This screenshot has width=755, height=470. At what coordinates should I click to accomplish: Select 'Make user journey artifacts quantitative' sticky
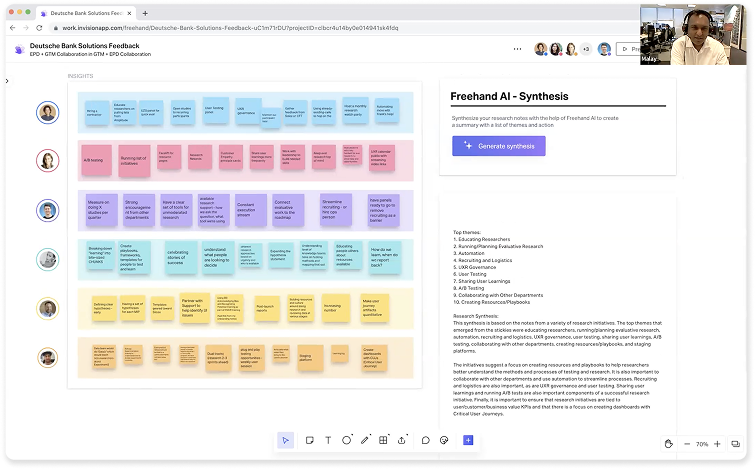[x=375, y=308]
